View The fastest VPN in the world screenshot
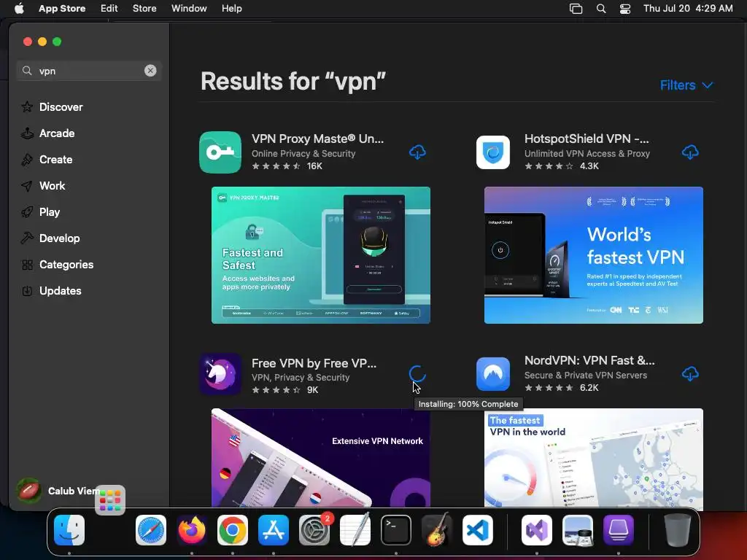This screenshot has width=747, height=560. pos(594,458)
